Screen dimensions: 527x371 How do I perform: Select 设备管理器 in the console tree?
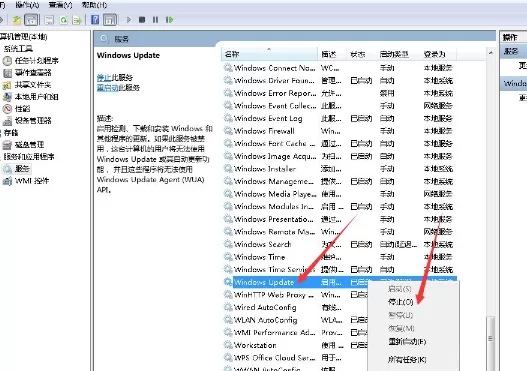[33, 121]
